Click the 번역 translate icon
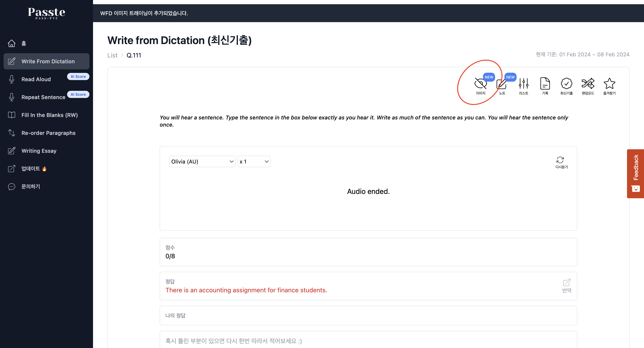The image size is (644, 348). [567, 286]
